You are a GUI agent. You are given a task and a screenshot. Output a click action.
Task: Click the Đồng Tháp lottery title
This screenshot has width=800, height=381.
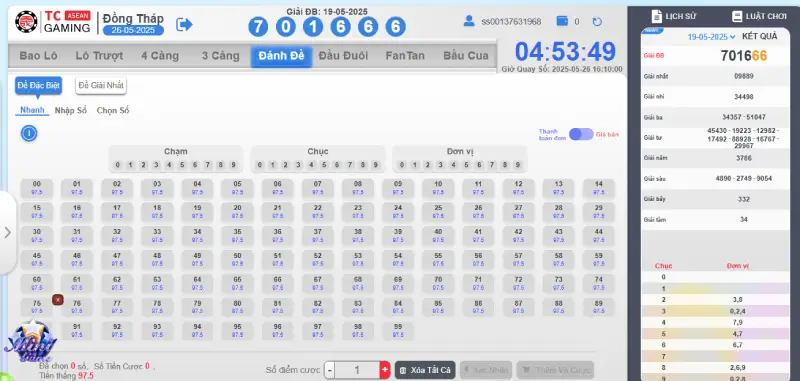133,18
